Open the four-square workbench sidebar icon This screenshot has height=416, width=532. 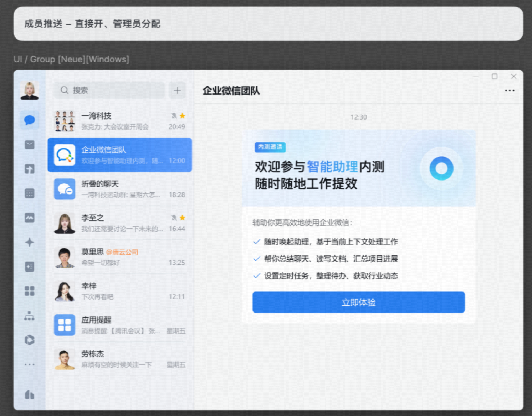coord(30,291)
